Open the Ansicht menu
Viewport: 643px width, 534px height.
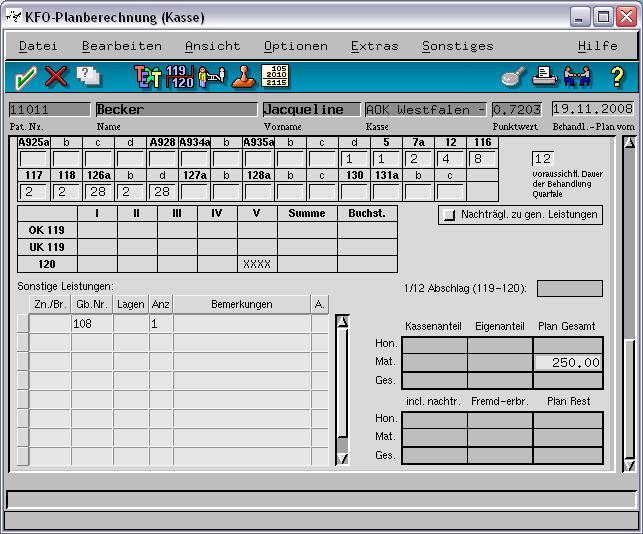(x=212, y=46)
